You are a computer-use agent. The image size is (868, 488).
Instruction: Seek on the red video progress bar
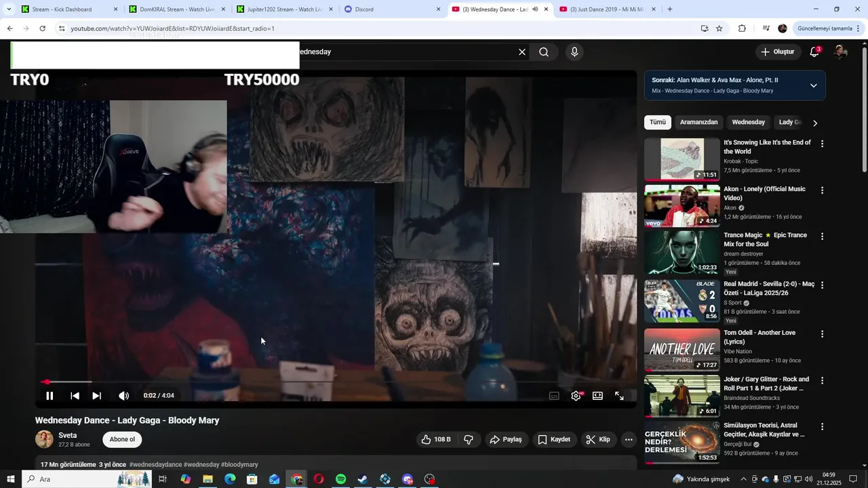[x=336, y=382]
